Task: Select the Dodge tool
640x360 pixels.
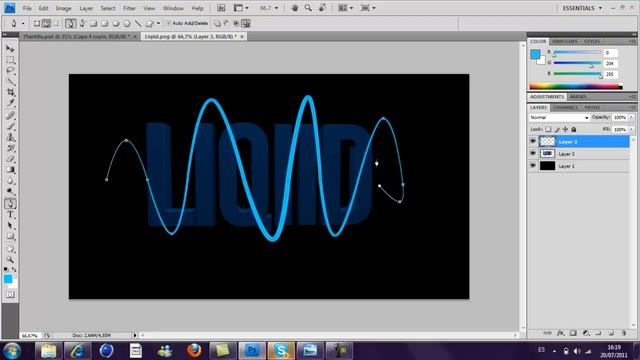Action: [x=10, y=191]
